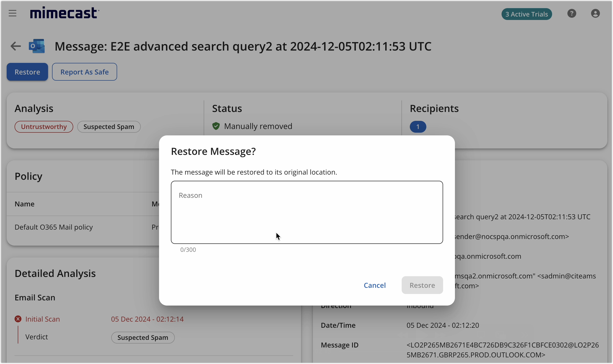Cancel the Restore Message dialog
The image size is (613, 364).
pyautogui.click(x=375, y=285)
